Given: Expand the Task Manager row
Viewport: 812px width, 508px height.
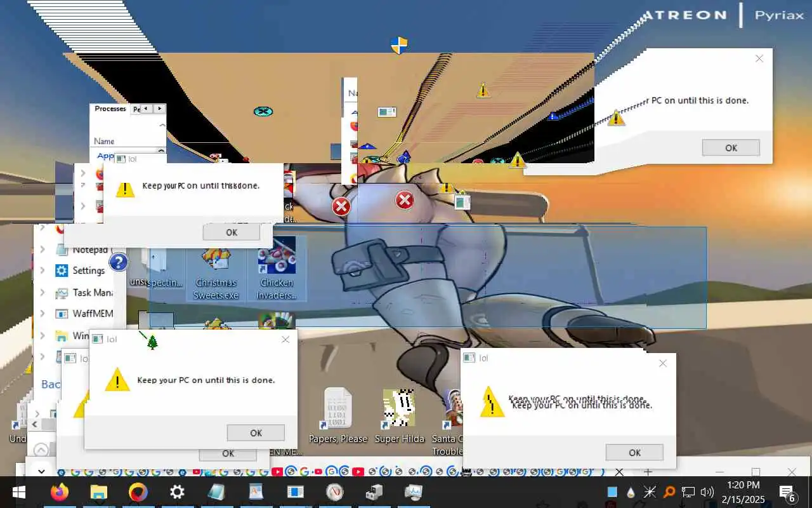Looking at the screenshot, I should (x=43, y=293).
